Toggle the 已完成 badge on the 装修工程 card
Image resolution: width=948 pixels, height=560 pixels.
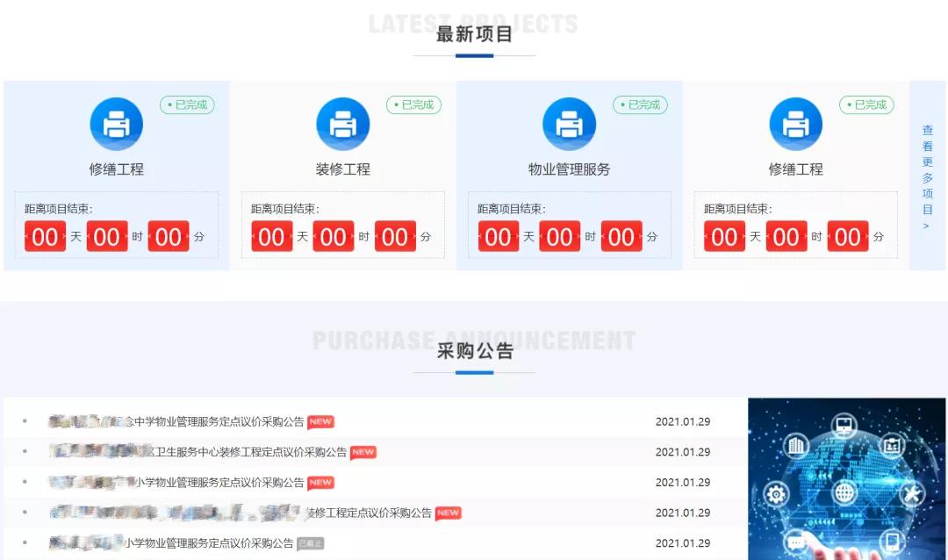point(413,104)
